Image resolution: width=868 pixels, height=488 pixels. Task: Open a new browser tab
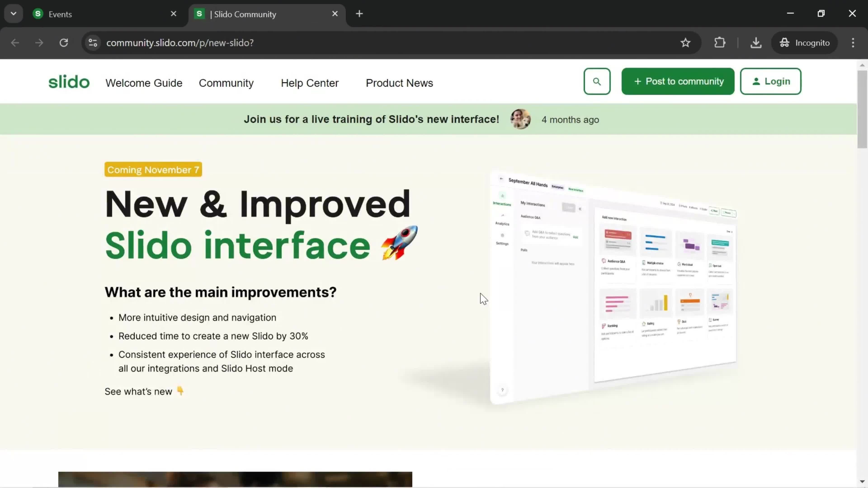point(360,14)
